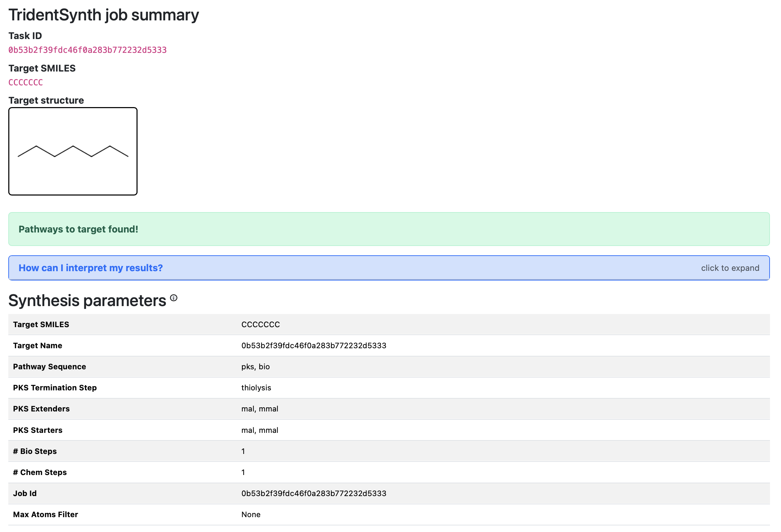This screenshot has width=781, height=532.
Task: Click the Target structure section label
Action: [x=46, y=100]
